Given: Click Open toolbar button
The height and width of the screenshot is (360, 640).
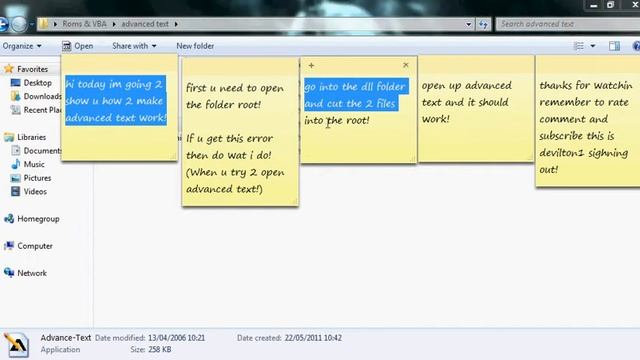Looking at the screenshot, I should 78,46.
